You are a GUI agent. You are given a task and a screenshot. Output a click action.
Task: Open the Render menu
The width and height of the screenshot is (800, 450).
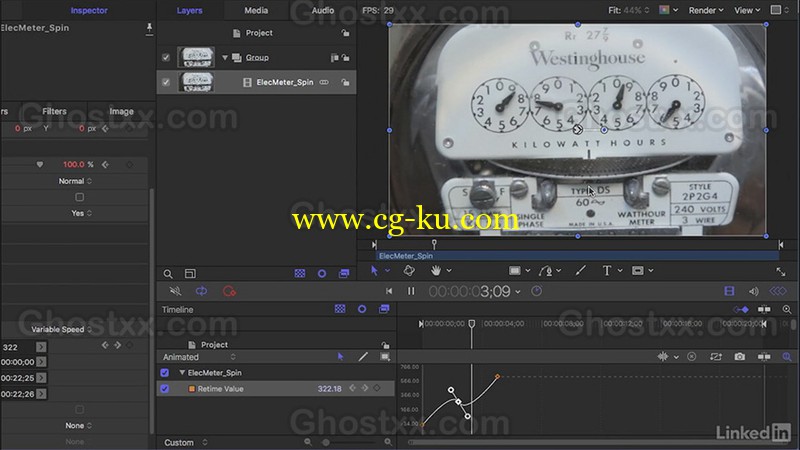(x=706, y=10)
